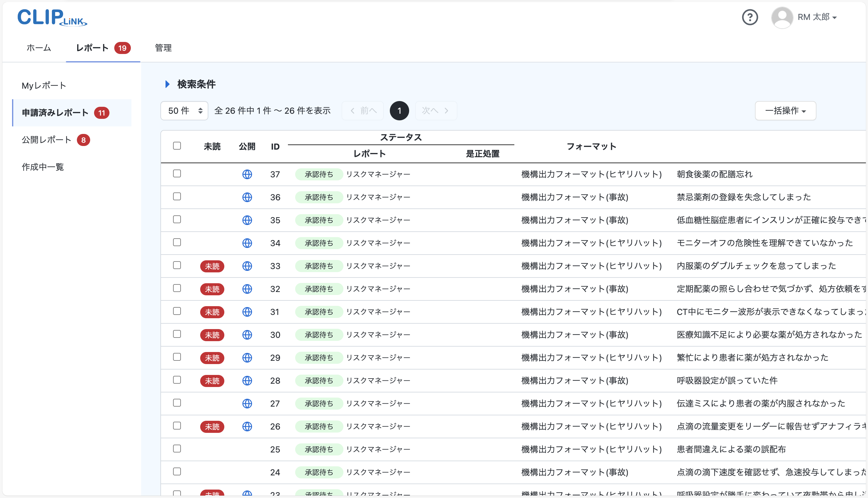The height and width of the screenshot is (498, 868).
Task: Click the globe publish icon on report 37
Action: (x=247, y=174)
